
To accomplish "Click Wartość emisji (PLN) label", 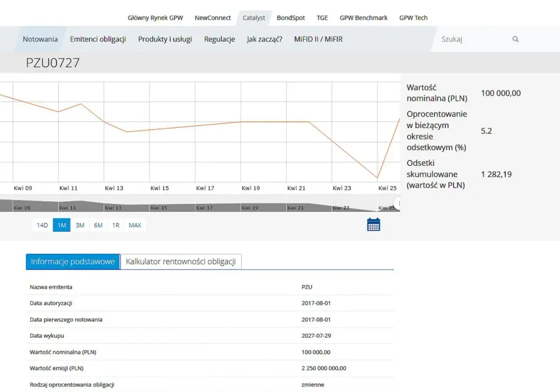I will pyautogui.click(x=57, y=368).
